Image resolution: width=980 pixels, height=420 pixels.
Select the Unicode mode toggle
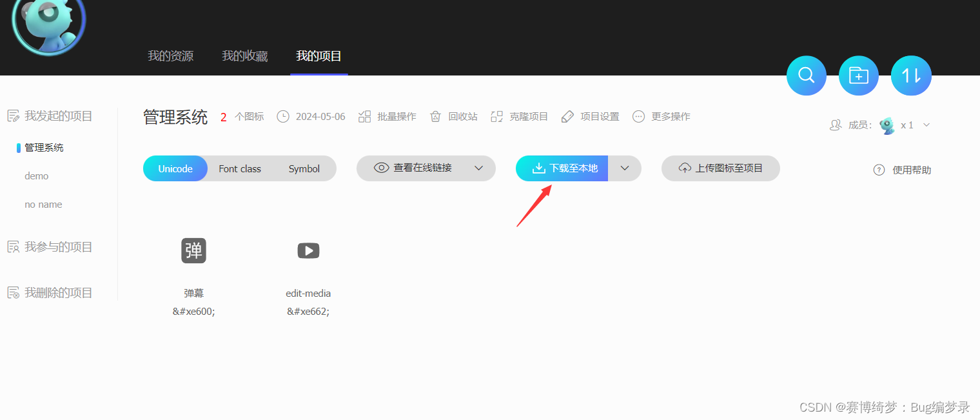coord(175,168)
